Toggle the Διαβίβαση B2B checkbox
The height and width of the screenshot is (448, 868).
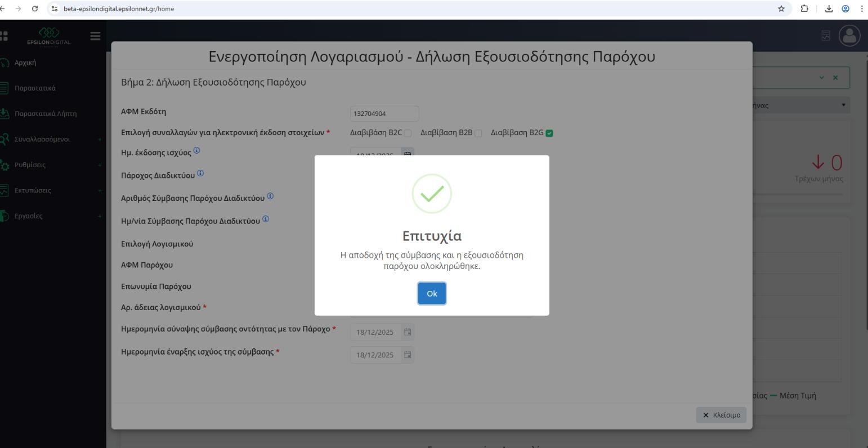point(478,133)
